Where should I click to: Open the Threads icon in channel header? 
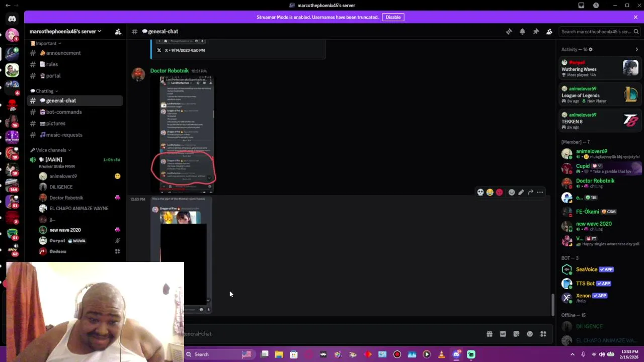[x=509, y=31]
